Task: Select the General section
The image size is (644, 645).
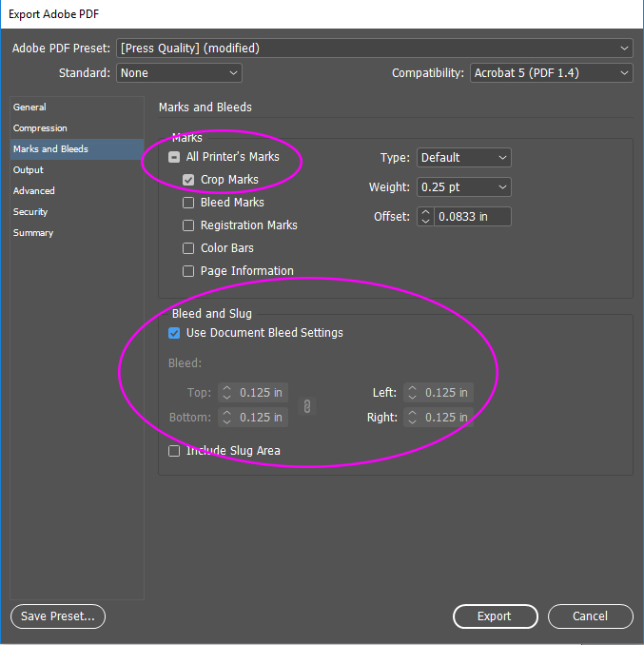Action: click(77, 107)
